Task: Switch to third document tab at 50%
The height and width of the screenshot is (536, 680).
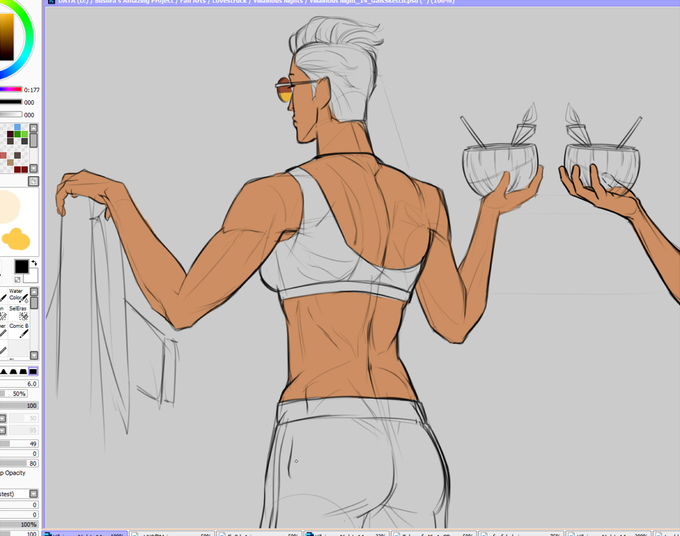Action: (x=259, y=533)
